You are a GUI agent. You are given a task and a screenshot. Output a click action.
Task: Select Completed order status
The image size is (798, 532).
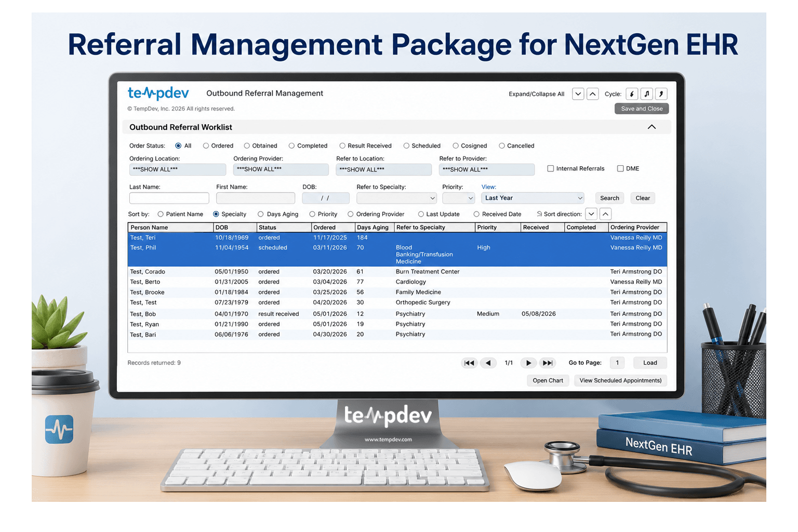(x=291, y=146)
